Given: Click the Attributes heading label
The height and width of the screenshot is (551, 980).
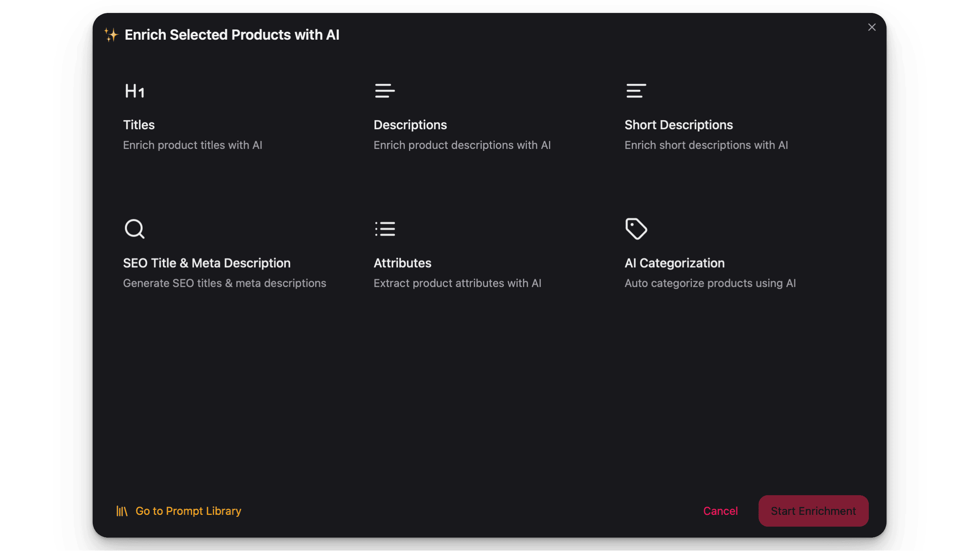Looking at the screenshot, I should (402, 263).
